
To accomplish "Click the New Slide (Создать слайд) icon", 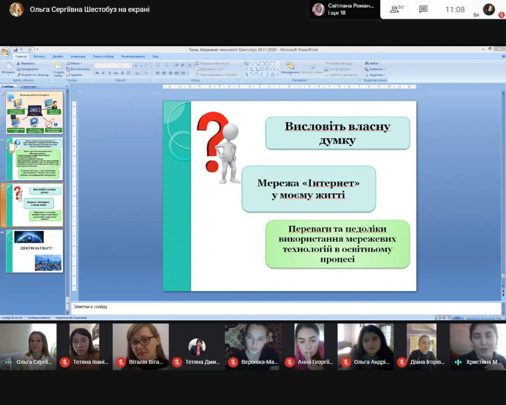I will click(58, 68).
